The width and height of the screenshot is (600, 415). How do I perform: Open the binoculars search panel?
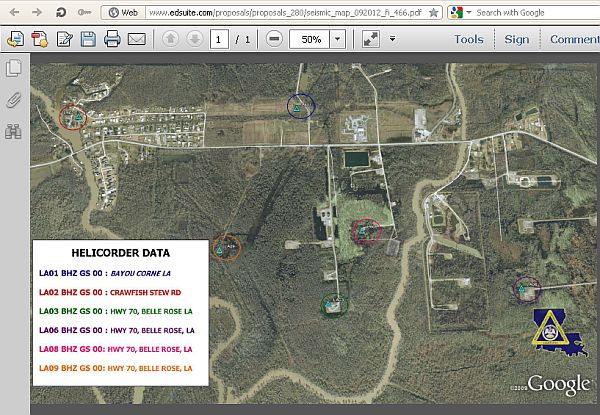pyautogui.click(x=14, y=130)
